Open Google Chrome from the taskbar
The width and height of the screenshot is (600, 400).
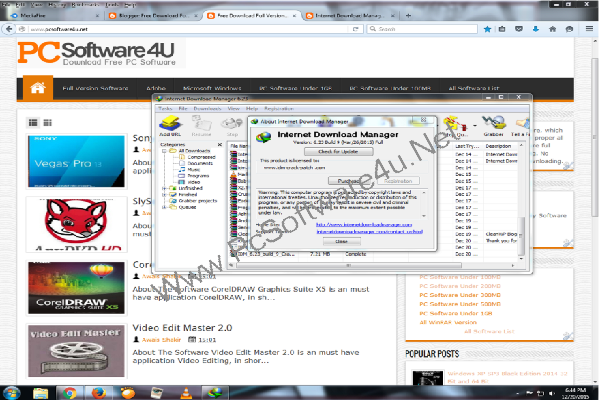(69, 393)
